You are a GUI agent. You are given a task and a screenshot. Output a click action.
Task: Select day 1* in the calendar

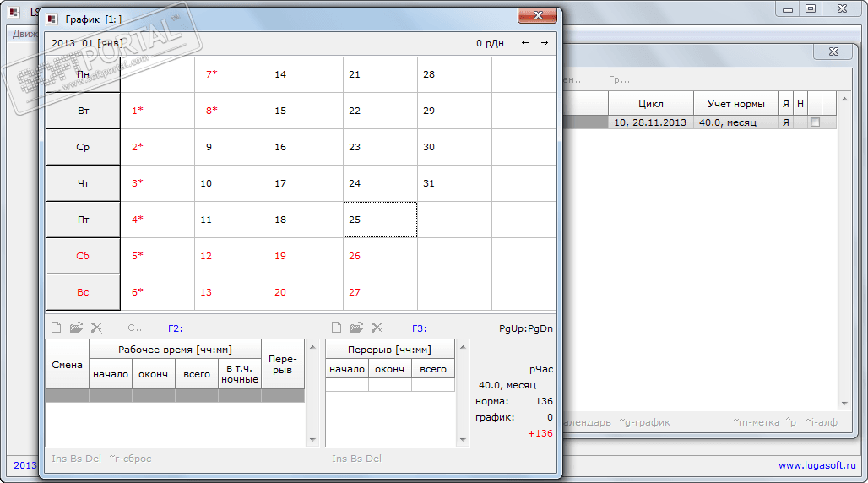157,111
